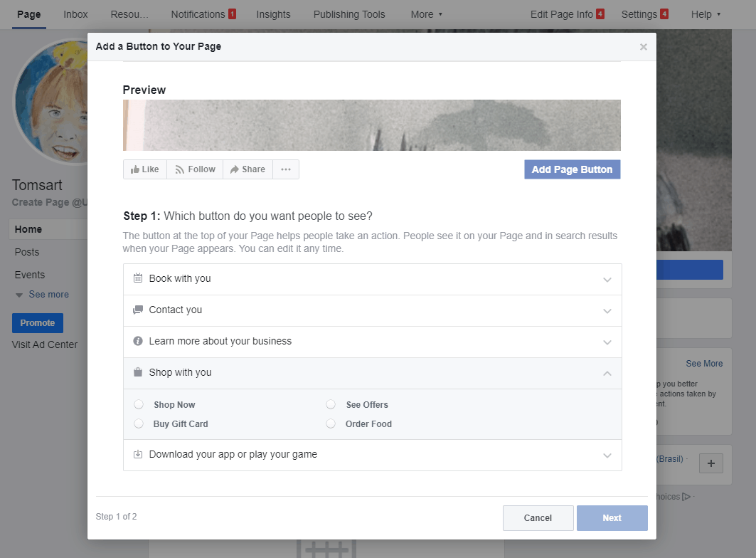This screenshot has width=756, height=558.
Task: Click the info icon beside Learn more
Action: click(x=138, y=341)
